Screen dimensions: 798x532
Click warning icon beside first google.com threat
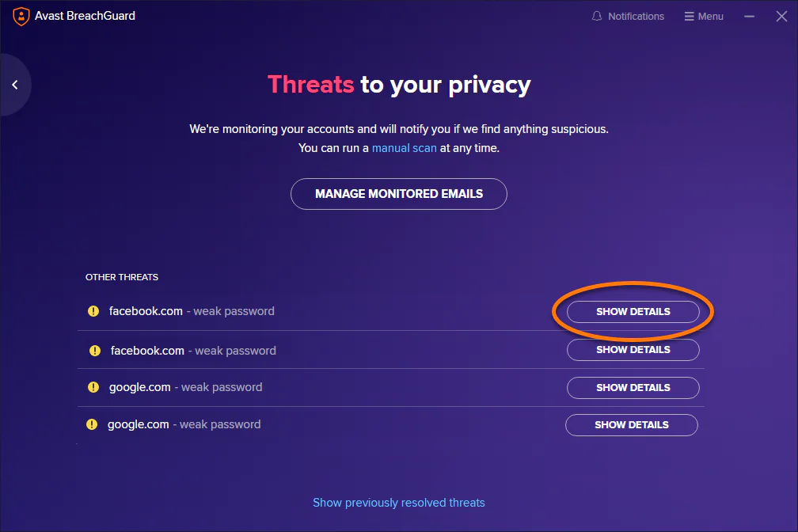tap(93, 387)
